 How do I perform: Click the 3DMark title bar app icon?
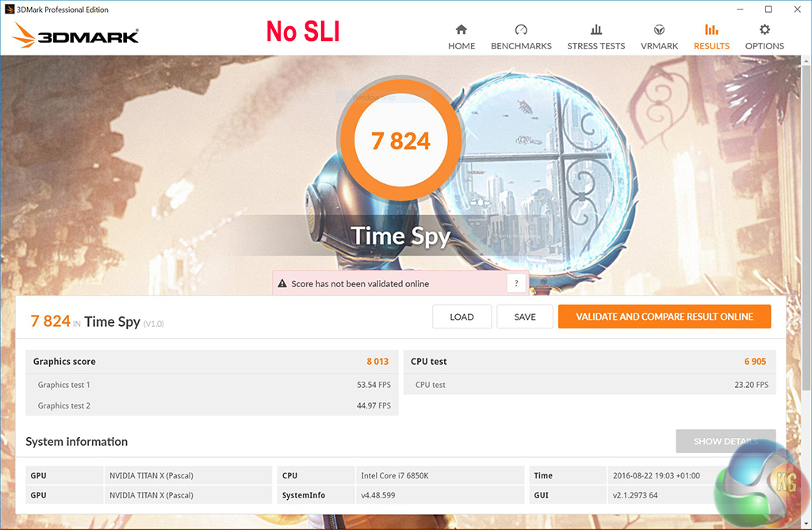pos(9,9)
